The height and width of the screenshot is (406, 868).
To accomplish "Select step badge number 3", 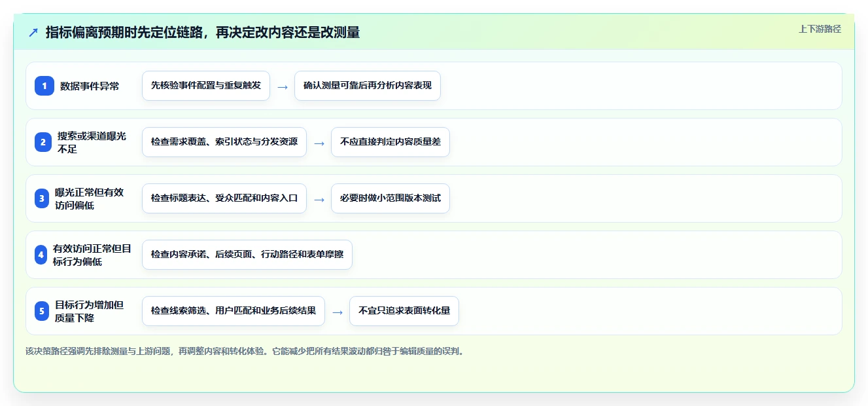I will [x=42, y=198].
